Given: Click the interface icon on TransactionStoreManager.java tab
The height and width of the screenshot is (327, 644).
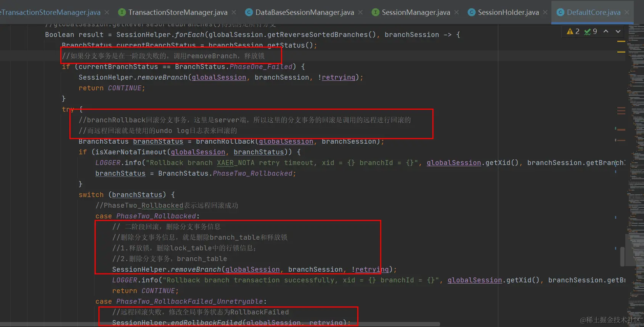Looking at the screenshot, I should 122,12.
